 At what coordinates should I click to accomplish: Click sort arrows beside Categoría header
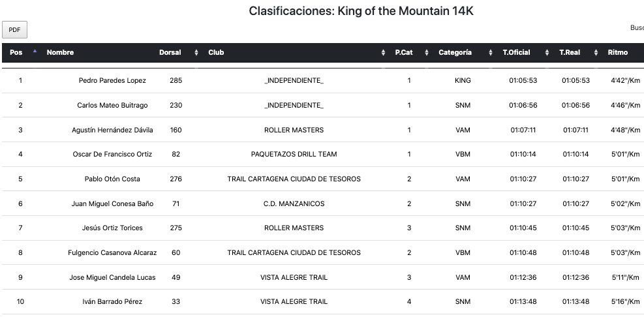[491, 53]
